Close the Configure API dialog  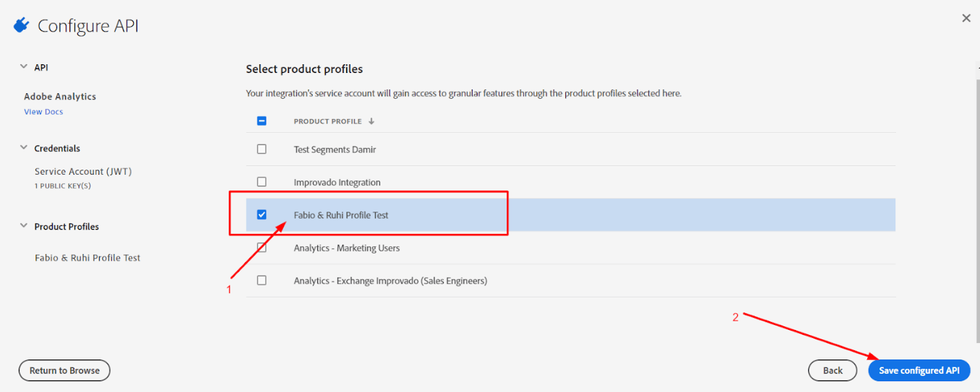[966, 18]
